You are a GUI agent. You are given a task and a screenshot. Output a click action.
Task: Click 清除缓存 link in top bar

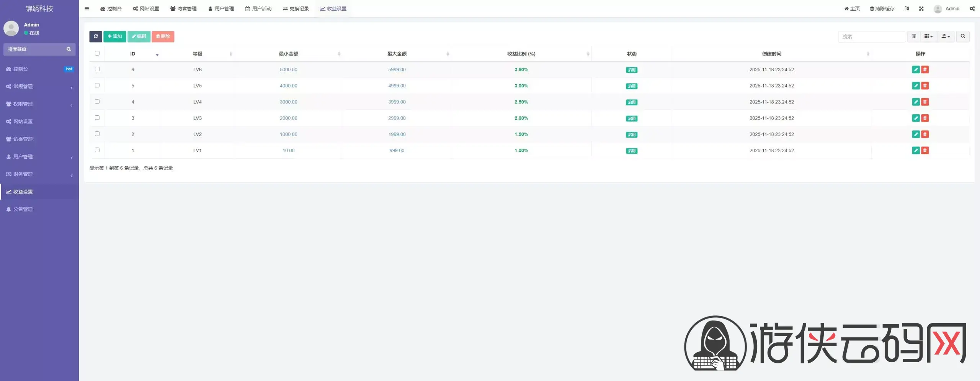point(882,9)
